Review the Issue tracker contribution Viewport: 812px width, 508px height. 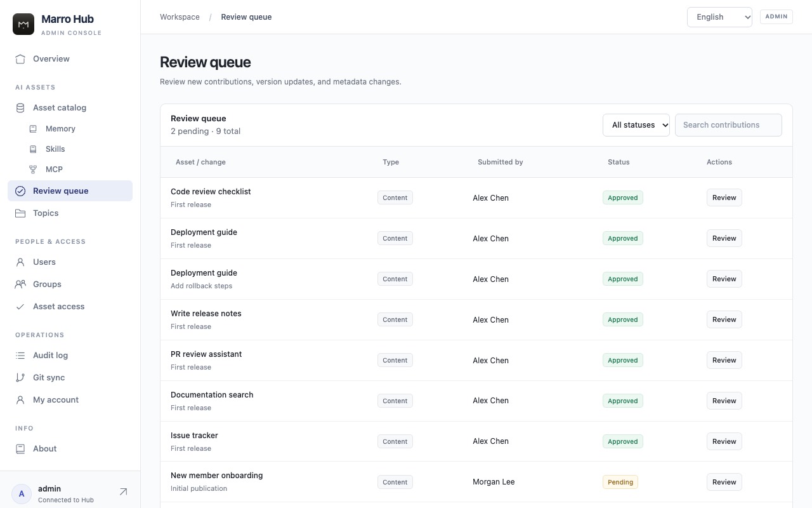point(724,441)
